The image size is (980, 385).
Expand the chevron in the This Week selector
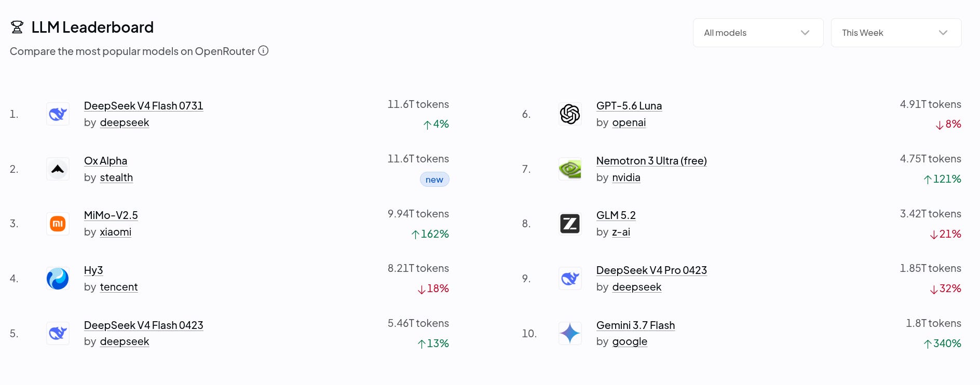943,33
